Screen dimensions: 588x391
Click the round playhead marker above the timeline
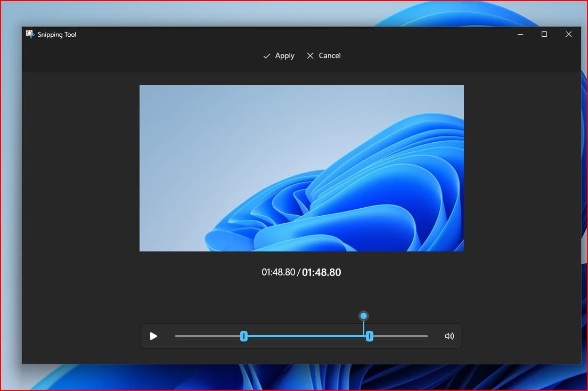364,316
